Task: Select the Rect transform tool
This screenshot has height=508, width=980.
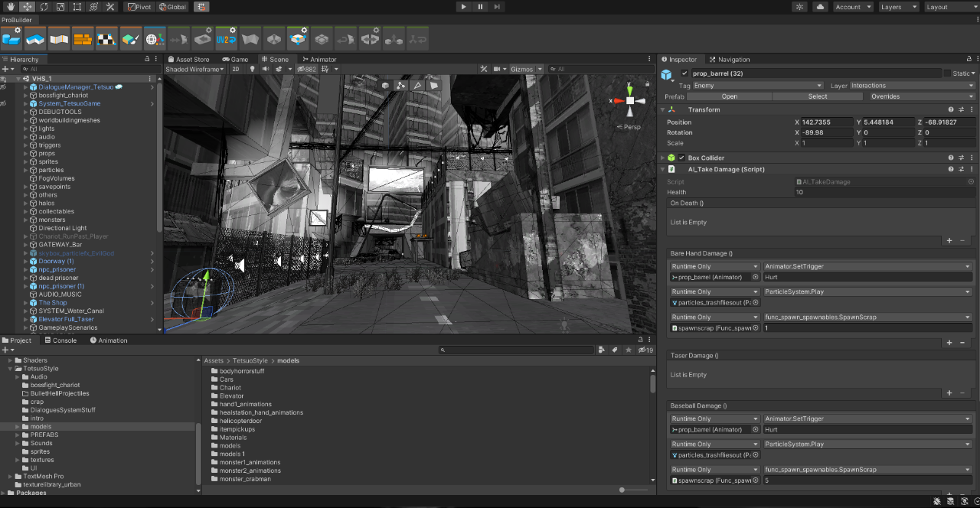Action: 77,7
